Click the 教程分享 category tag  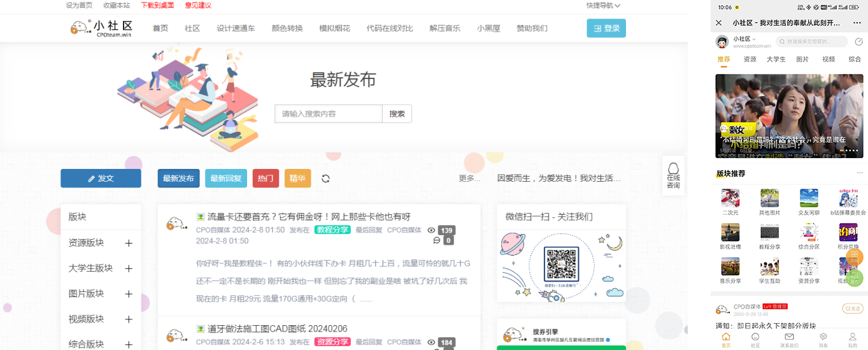333,230
